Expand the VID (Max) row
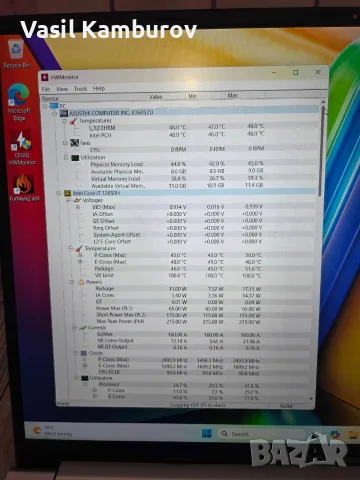This screenshot has height=480, width=360. click(78, 207)
